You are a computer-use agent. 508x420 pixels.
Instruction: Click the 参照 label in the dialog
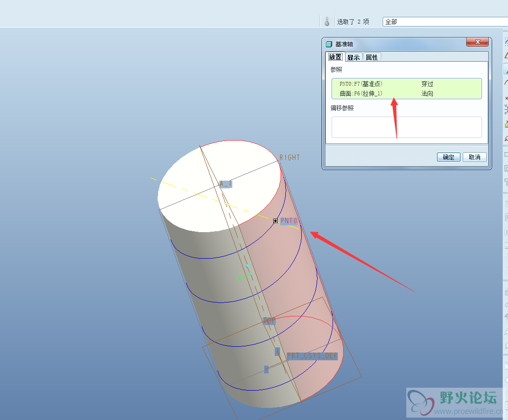point(336,69)
